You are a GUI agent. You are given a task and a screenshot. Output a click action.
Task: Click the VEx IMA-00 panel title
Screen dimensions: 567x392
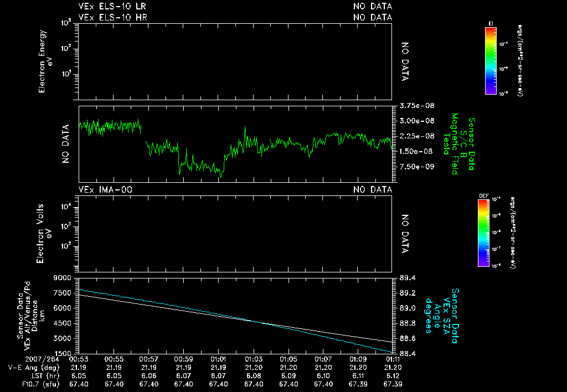[105, 190]
